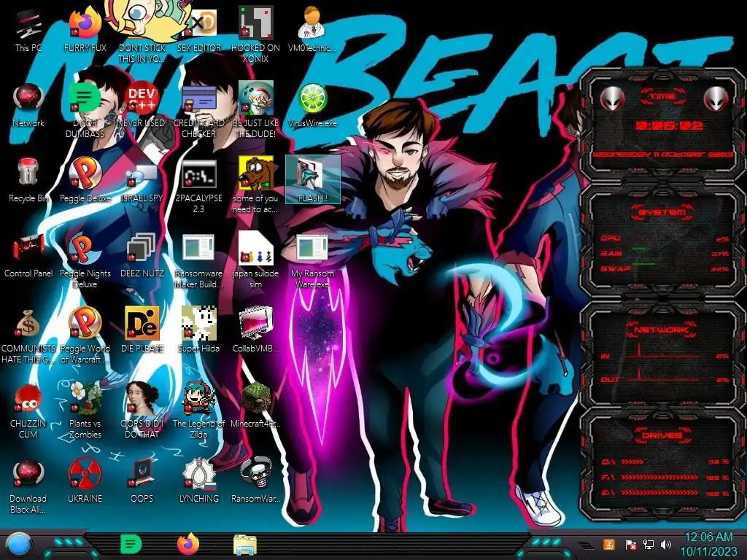Select the Peggle World of Warcraft icon
747x560 pixels.
(85, 335)
